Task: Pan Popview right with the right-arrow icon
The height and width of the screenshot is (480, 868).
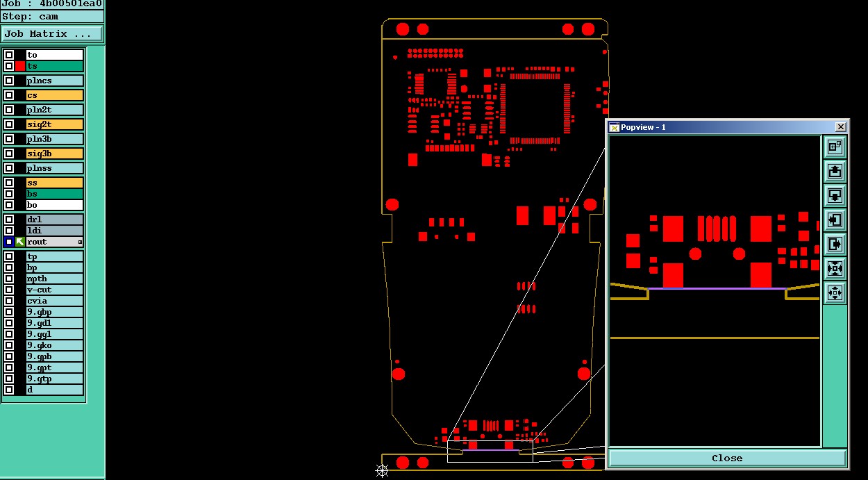Action: tap(835, 245)
